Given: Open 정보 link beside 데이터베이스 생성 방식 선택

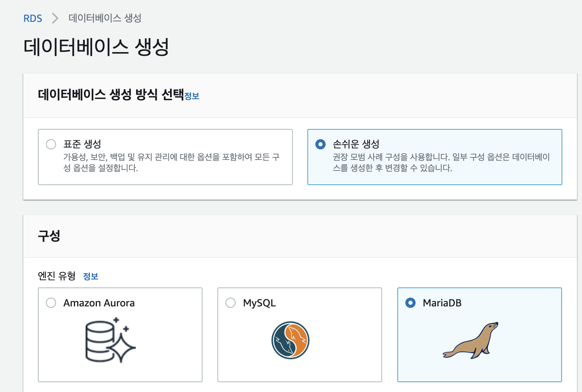Looking at the screenshot, I should click(192, 96).
